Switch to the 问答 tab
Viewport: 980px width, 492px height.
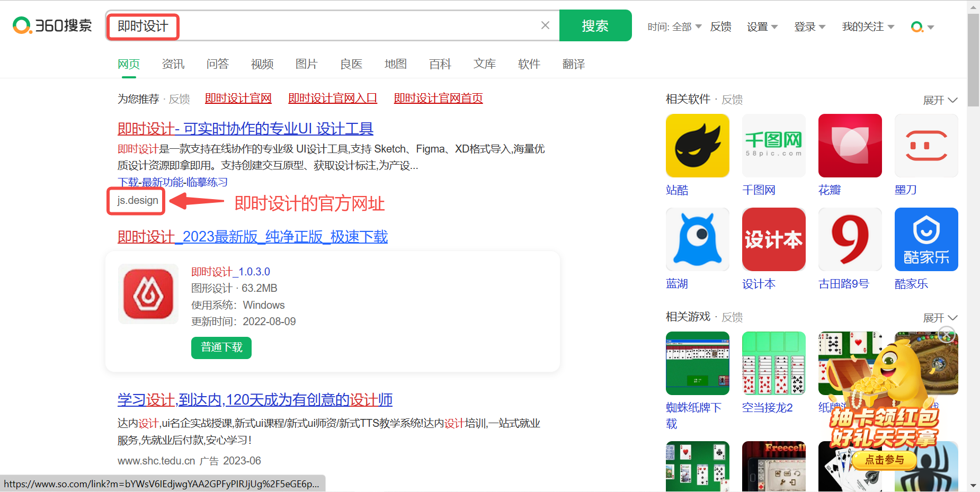pos(218,64)
